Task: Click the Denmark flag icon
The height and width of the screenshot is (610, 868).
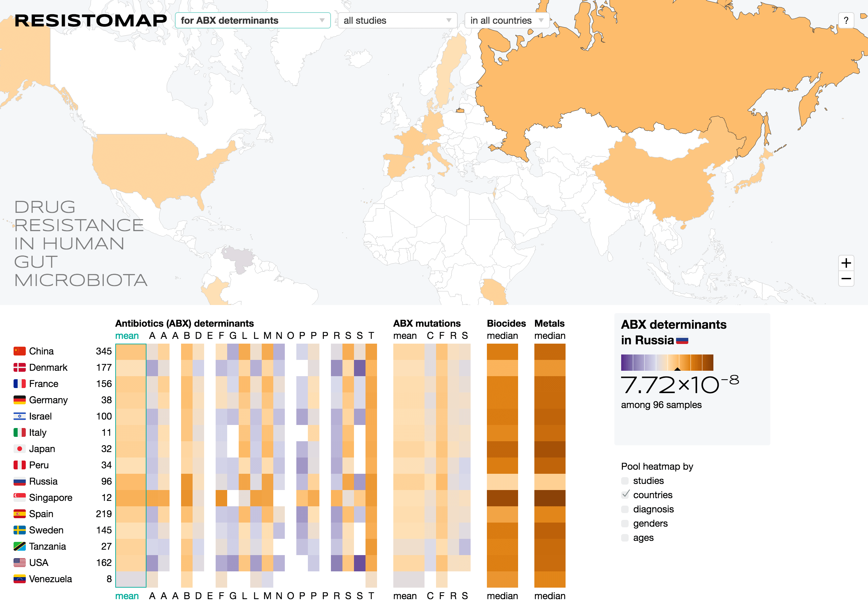Action: point(19,367)
